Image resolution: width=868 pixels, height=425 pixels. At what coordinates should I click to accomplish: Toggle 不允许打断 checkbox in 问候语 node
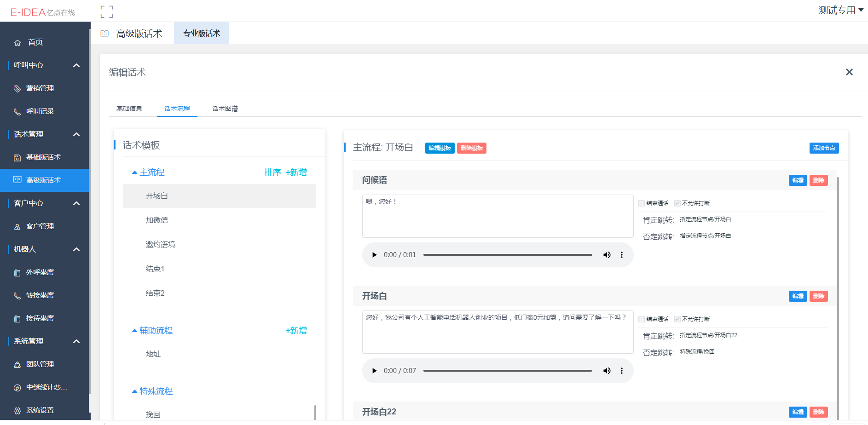[677, 203]
